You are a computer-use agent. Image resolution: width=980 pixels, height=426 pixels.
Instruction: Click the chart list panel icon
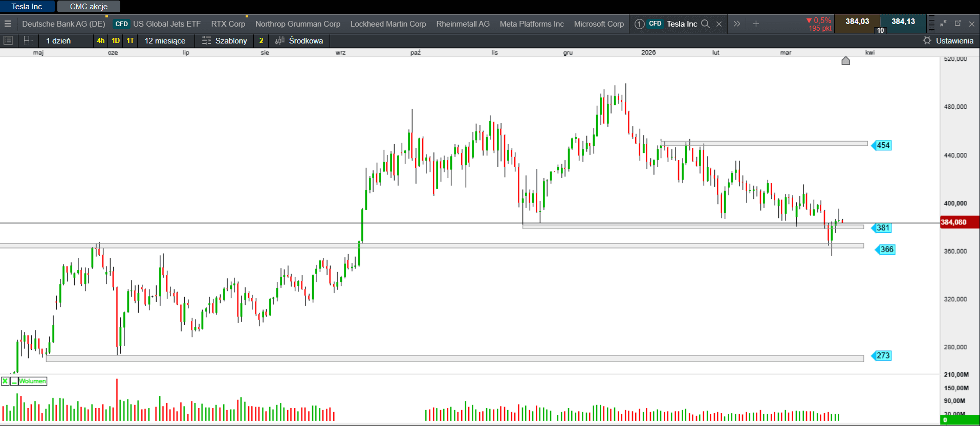pyautogui.click(x=8, y=40)
